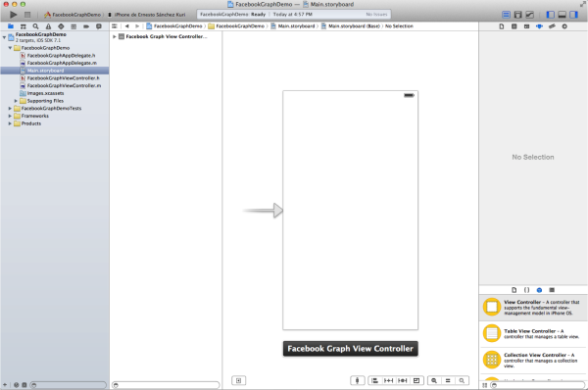Image resolution: width=588 pixels, height=390 pixels.
Task: Select Collection View Controller library object
Action: click(533, 360)
